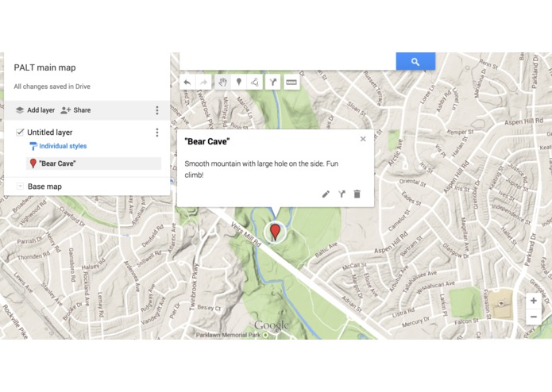Select the Draw a line tool
This screenshot has width=552, height=392.
pyautogui.click(x=255, y=83)
